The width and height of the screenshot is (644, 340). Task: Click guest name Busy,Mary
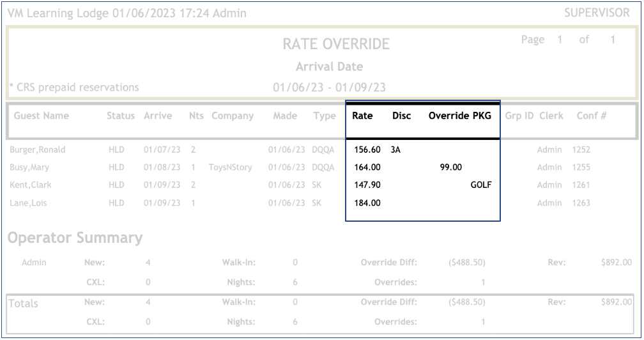point(30,167)
